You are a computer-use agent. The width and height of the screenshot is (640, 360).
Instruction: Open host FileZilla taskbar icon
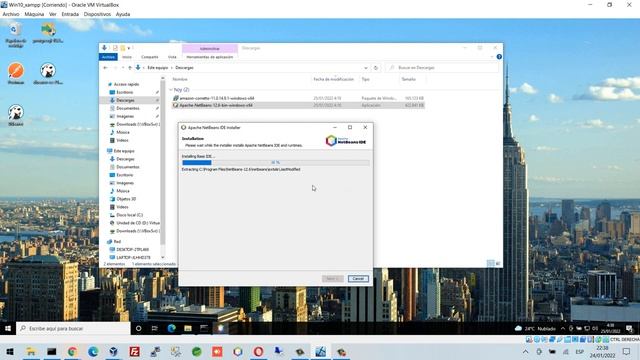pyautogui.click(x=134, y=351)
